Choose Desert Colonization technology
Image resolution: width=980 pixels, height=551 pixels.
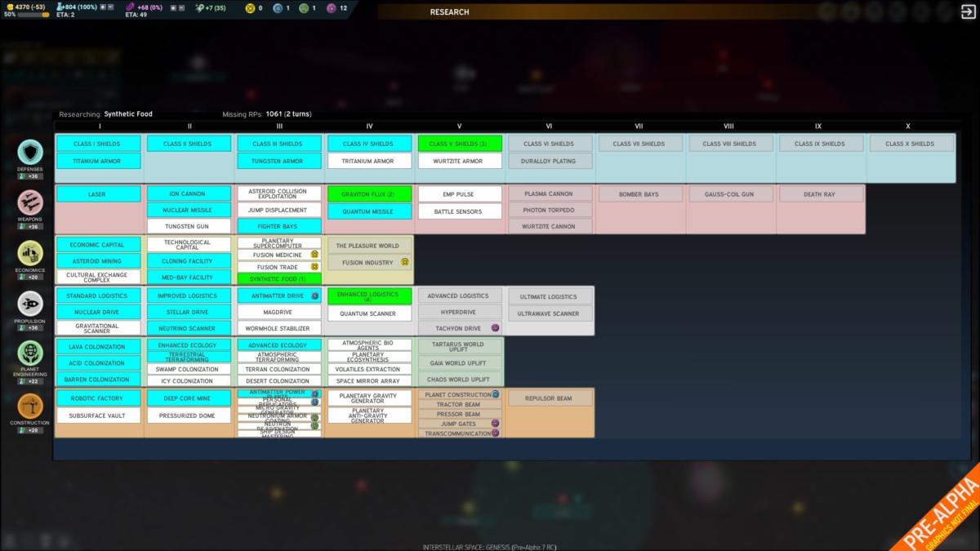pyautogui.click(x=279, y=380)
